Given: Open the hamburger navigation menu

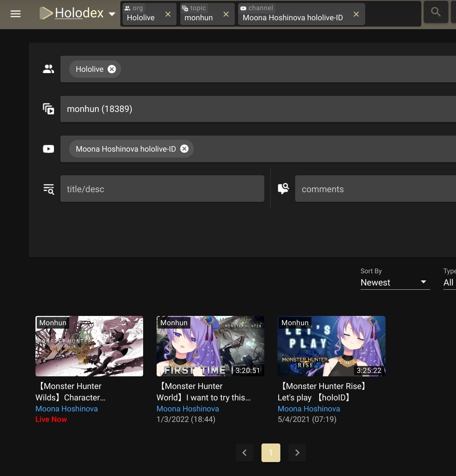Looking at the screenshot, I should pos(16,14).
